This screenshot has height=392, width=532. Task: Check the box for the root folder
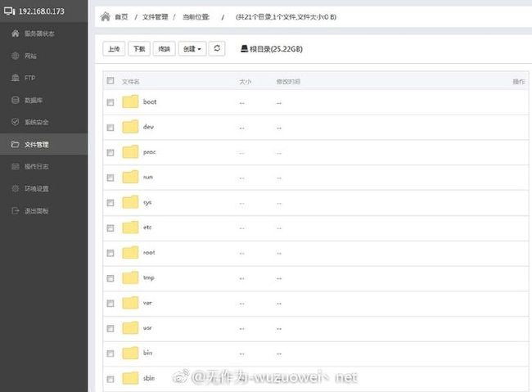pos(110,253)
